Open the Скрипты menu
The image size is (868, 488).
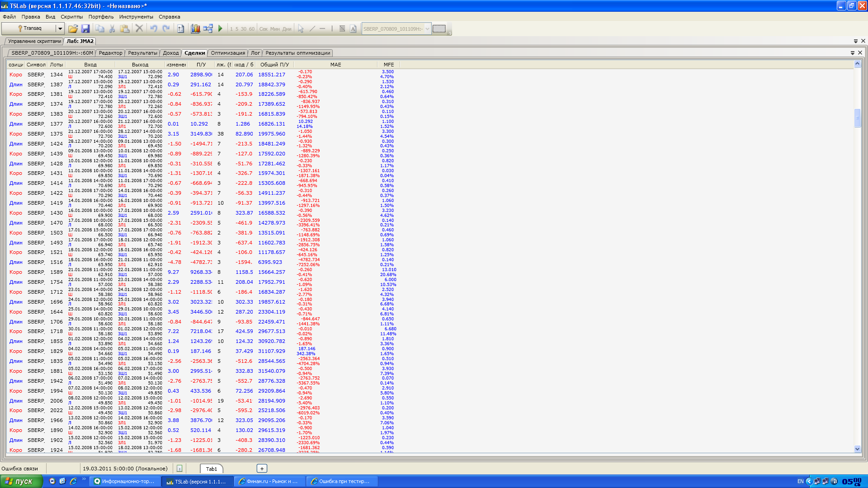coord(71,17)
